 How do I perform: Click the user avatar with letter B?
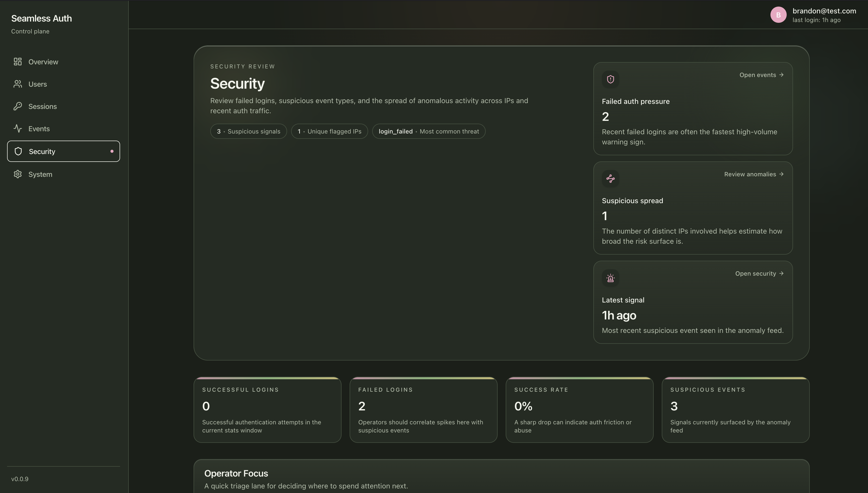778,15
